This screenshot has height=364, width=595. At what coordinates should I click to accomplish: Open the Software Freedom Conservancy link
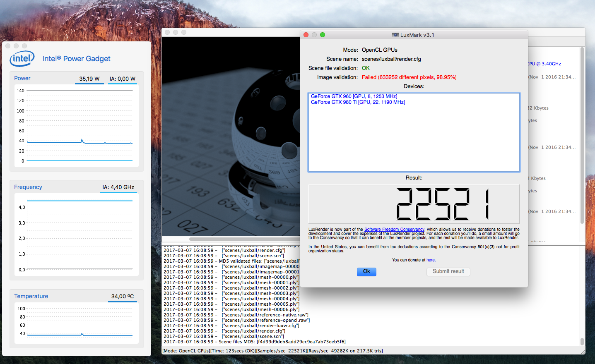click(x=394, y=230)
